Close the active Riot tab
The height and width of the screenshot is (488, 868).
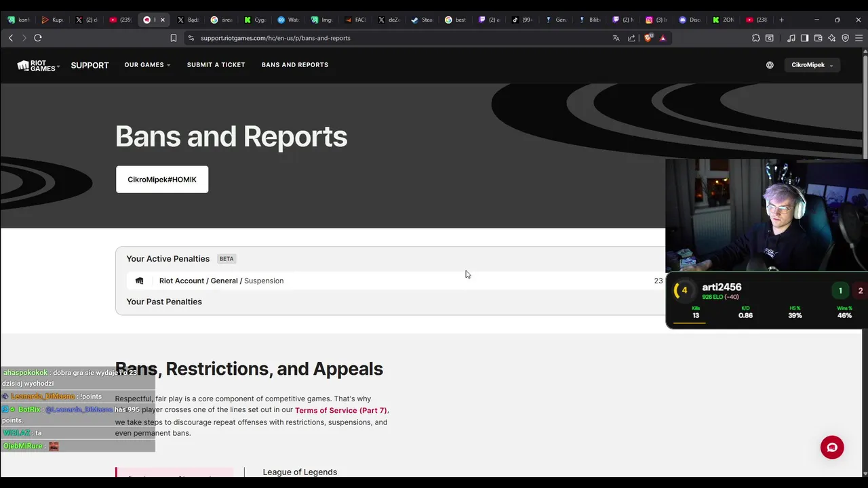[162, 20]
